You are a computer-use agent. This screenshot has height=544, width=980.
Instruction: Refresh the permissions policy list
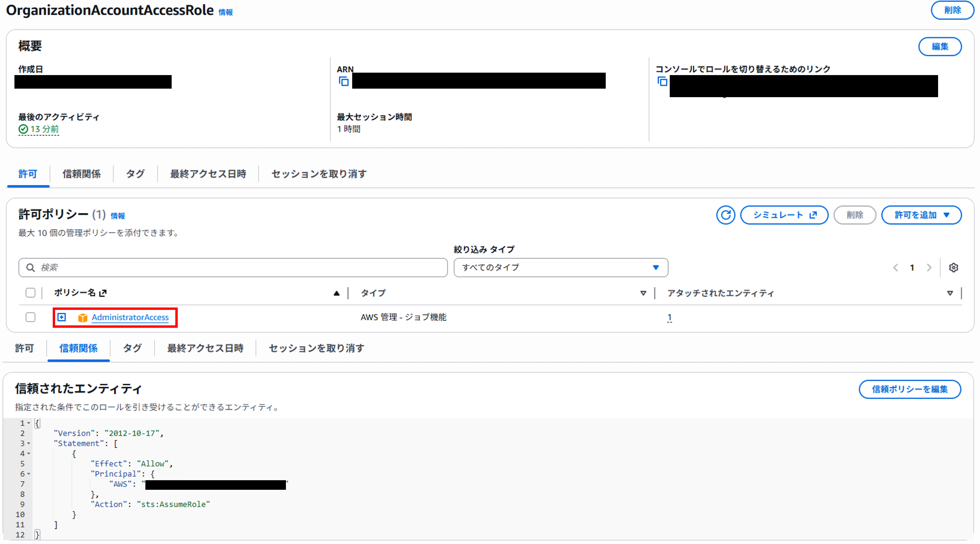point(726,215)
